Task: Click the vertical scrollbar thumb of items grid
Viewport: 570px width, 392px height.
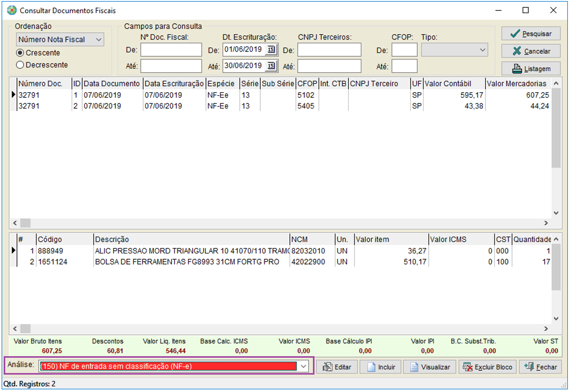Action: tap(556, 267)
